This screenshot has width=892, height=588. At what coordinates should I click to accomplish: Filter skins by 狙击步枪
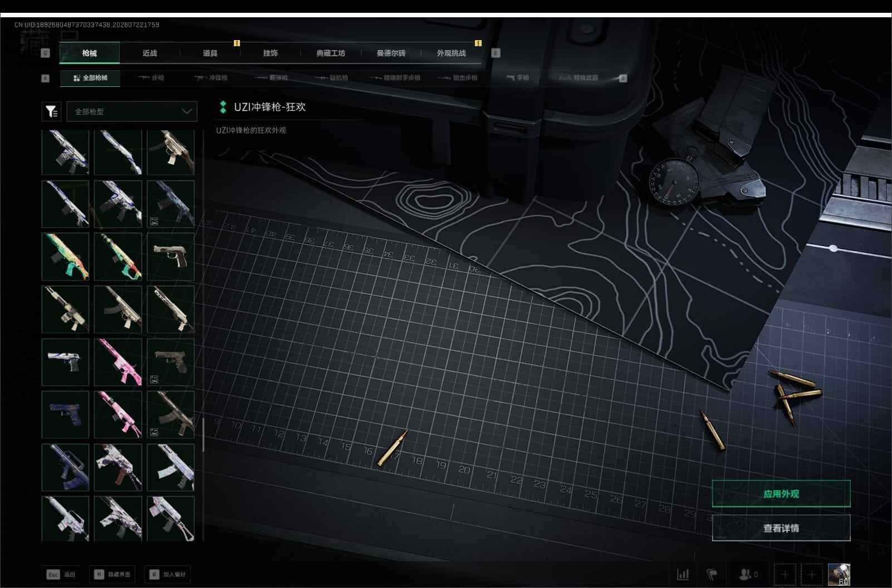click(457, 78)
